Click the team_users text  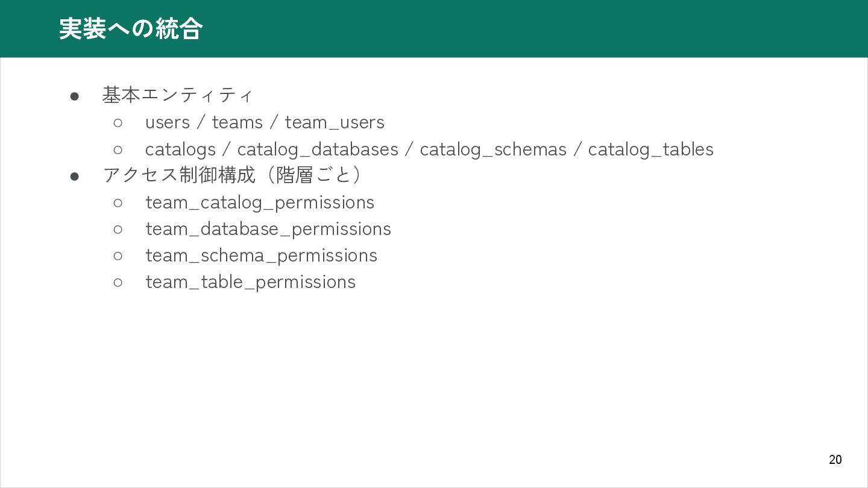[x=335, y=123]
